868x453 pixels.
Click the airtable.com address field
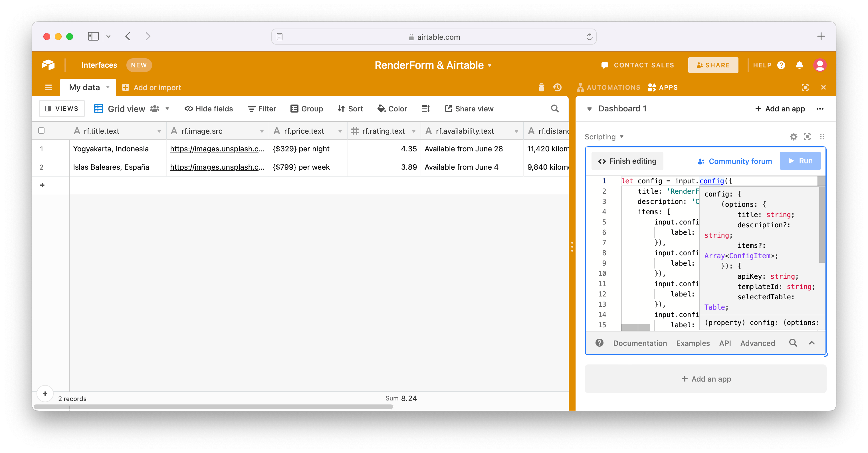(434, 37)
